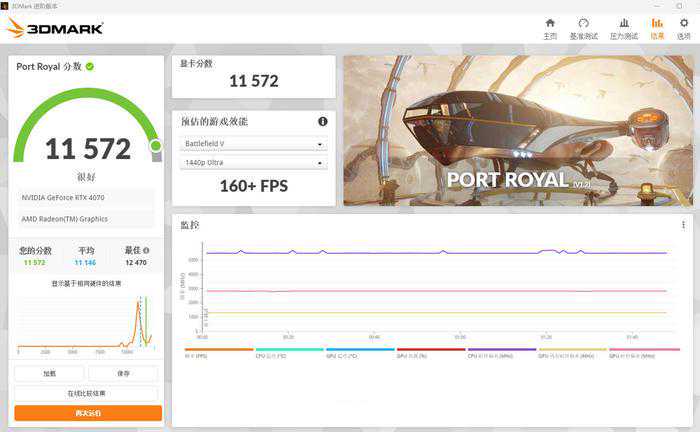This screenshot has width=700, height=432.
Task: Click the Compare Results Online (在线比较结果) button
Action: coord(87,393)
